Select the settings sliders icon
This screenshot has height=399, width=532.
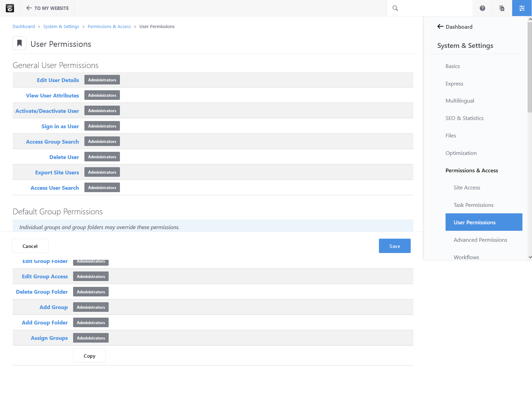521,8
